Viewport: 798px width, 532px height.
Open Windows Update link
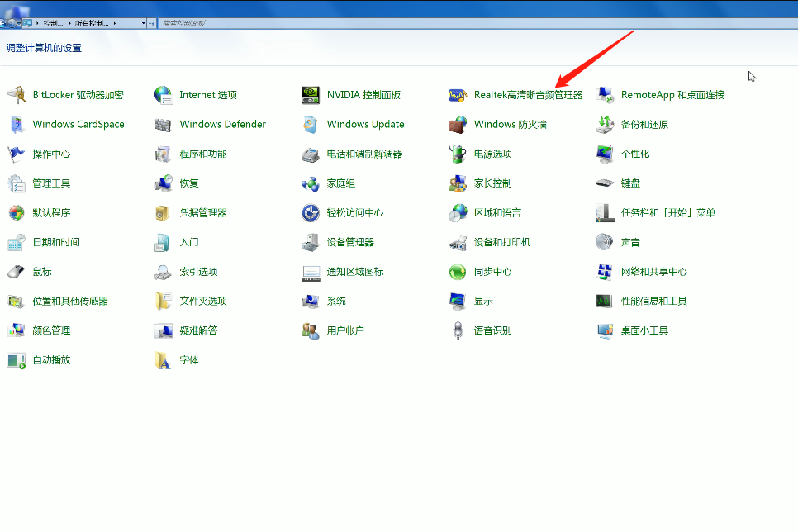(x=365, y=125)
